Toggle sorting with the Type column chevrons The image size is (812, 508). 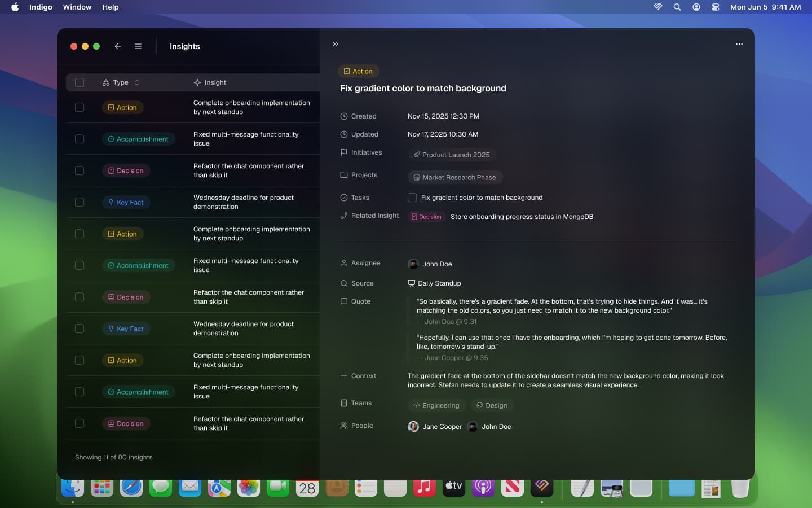point(136,82)
